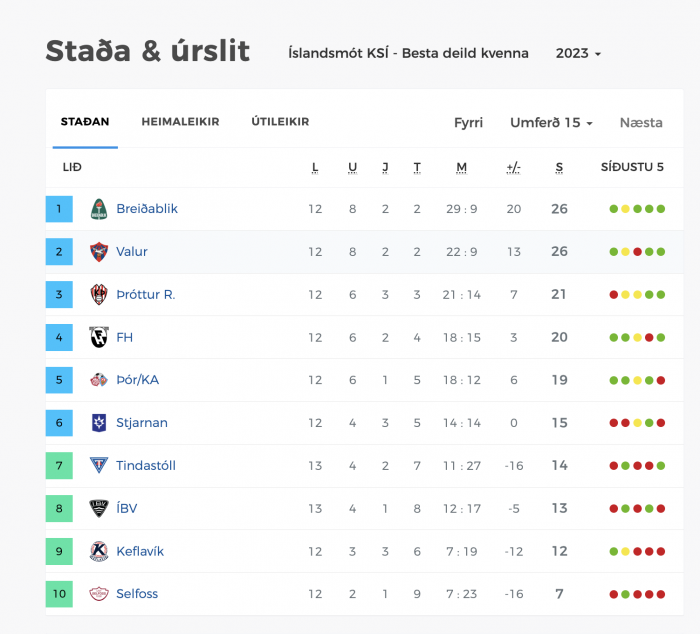The height and width of the screenshot is (634, 700).
Task: Switch to the Heimaleikir tab
Action: click(x=180, y=121)
